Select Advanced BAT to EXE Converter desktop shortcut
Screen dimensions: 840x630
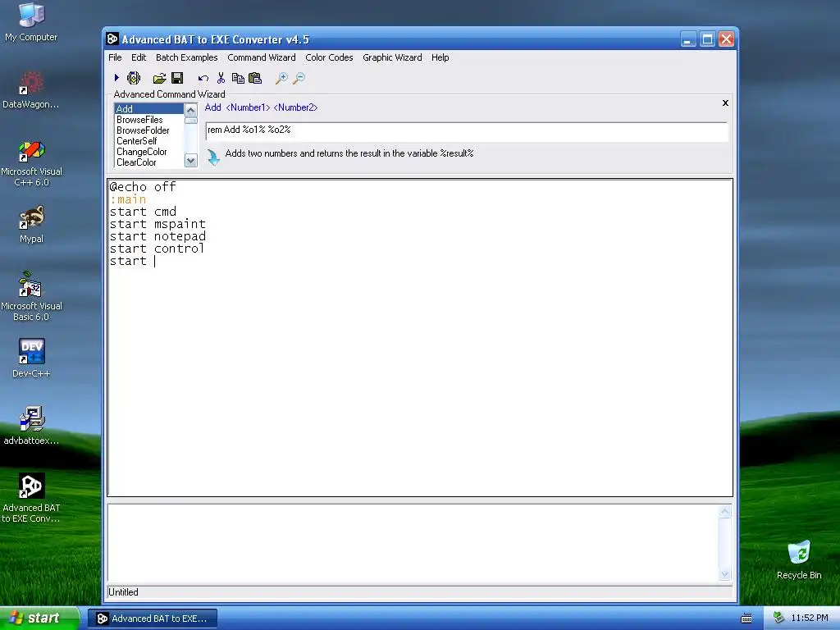click(x=31, y=498)
